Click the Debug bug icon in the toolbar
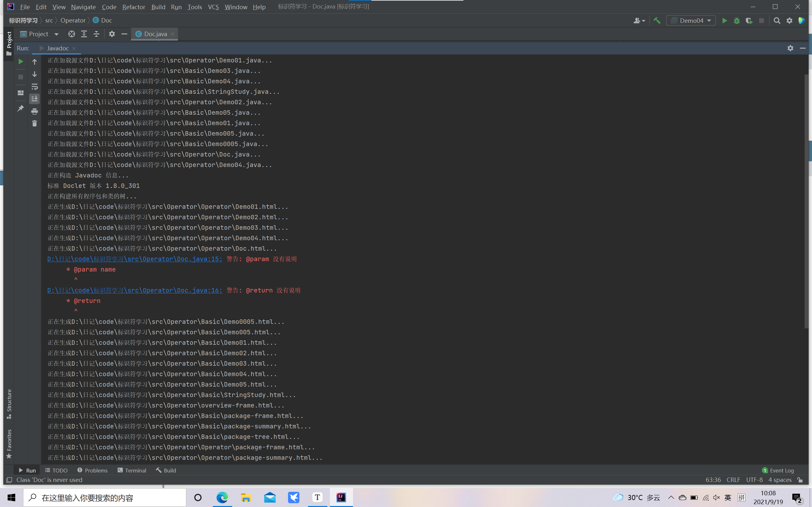 [737, 21]
